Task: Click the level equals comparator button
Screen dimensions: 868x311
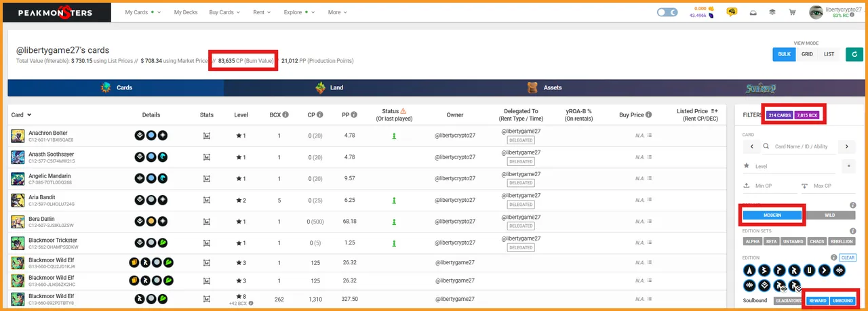Action: point(848,165)
